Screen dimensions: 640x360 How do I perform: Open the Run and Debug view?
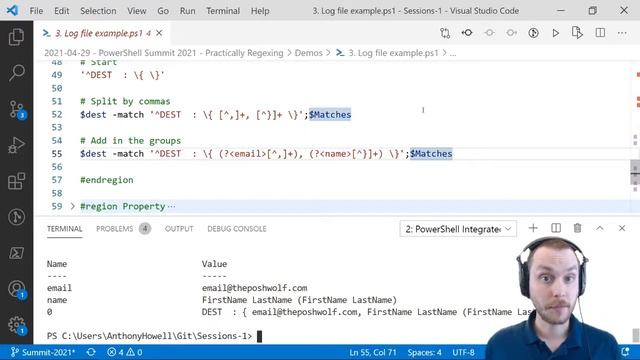[x=16, y=145]
